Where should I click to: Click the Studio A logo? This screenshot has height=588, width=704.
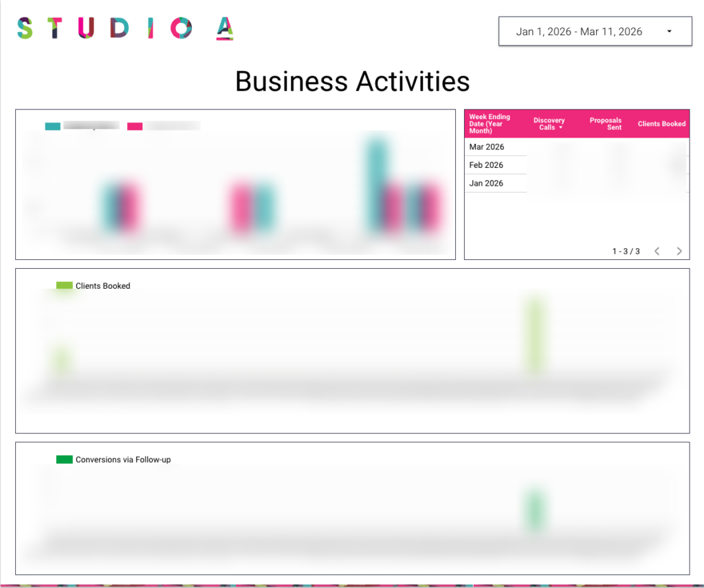(x=125, y=28)
